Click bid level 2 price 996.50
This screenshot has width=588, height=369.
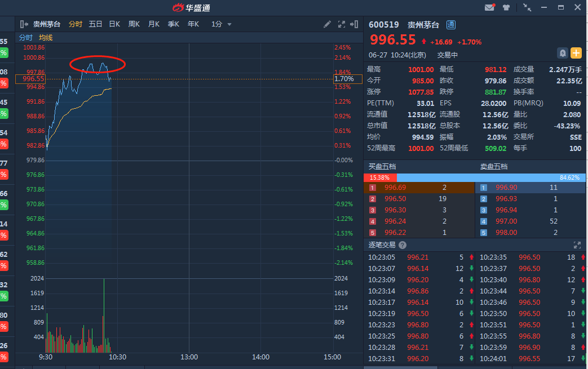[x=395, y=198]
